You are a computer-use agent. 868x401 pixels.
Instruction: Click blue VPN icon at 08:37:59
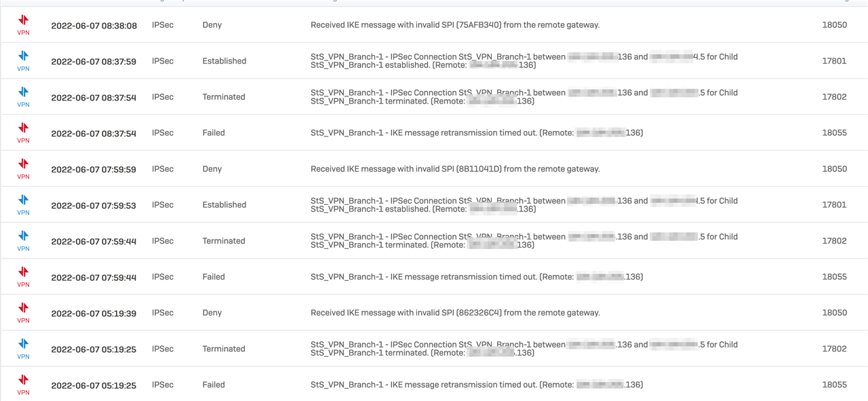[x=24, y=60]
